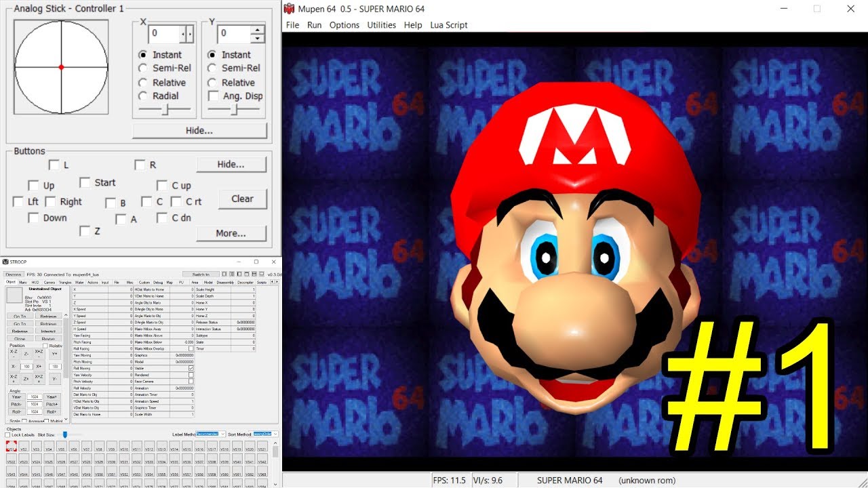Select object slot VS2 in STROOP
This screenshot has height=488, width=868.
tap(24, 446)
